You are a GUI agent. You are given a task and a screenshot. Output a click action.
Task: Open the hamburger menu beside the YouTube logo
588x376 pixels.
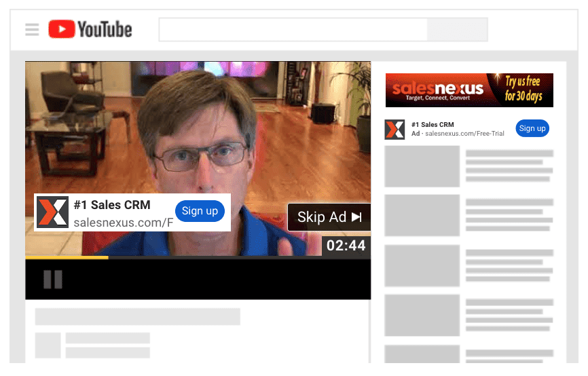tap(32, 30)
